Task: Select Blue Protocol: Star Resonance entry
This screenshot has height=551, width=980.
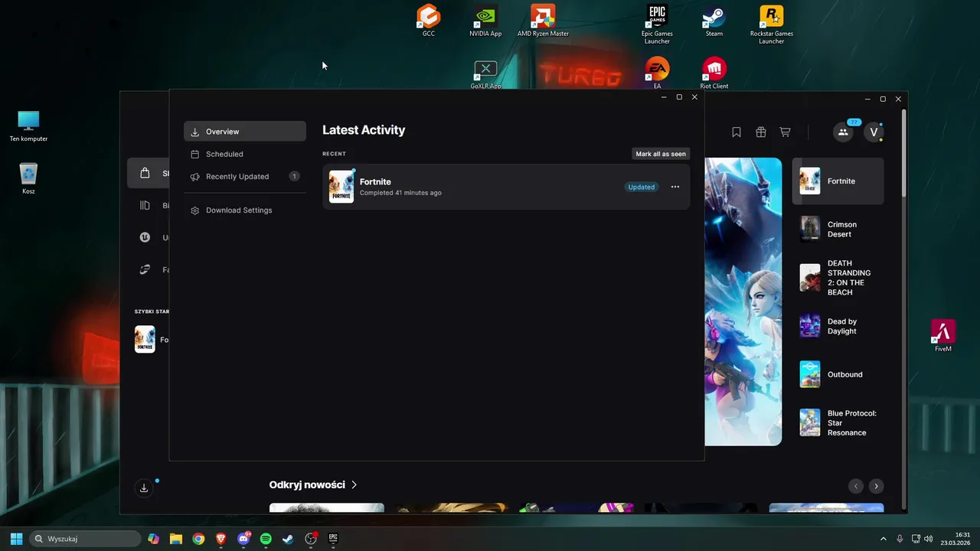Action: click(838, 422)
